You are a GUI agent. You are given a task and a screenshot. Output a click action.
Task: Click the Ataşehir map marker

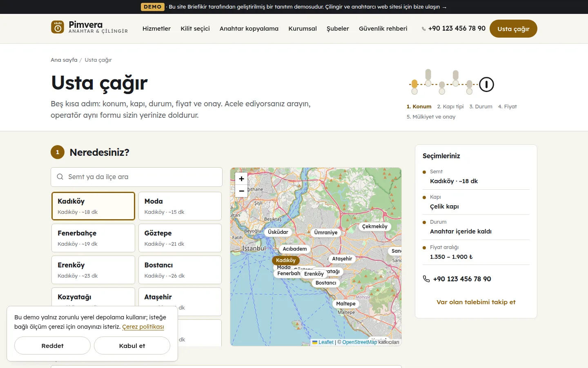click(x=342, y=258)
